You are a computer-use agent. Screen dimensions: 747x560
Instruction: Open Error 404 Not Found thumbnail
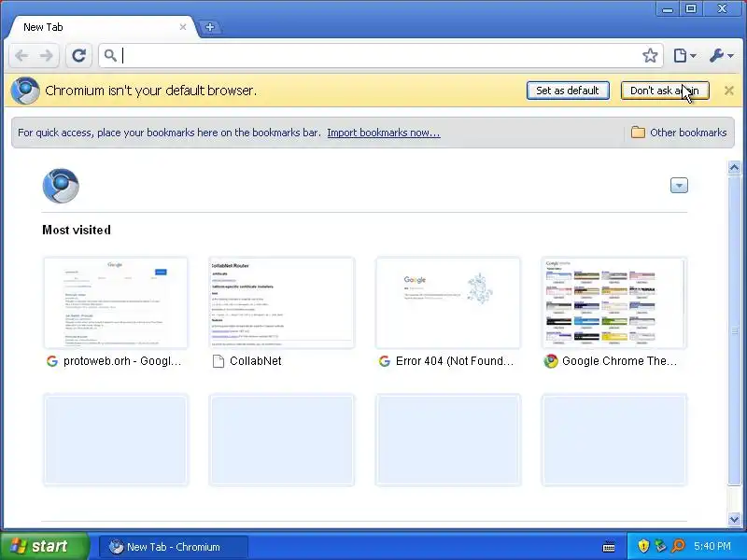pyautogui.click(x=448, y=302)
